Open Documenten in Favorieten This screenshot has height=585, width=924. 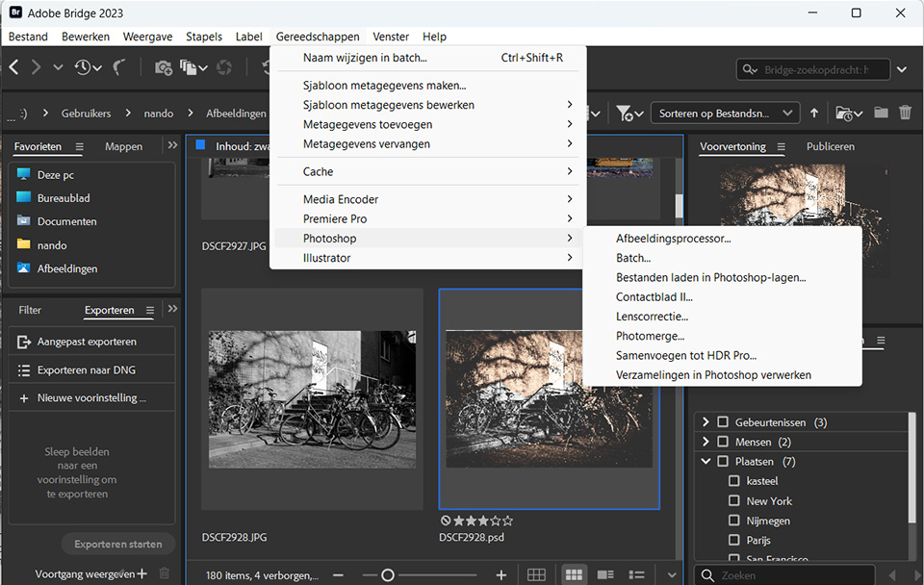pyautogui.click(x=66, y=221)
